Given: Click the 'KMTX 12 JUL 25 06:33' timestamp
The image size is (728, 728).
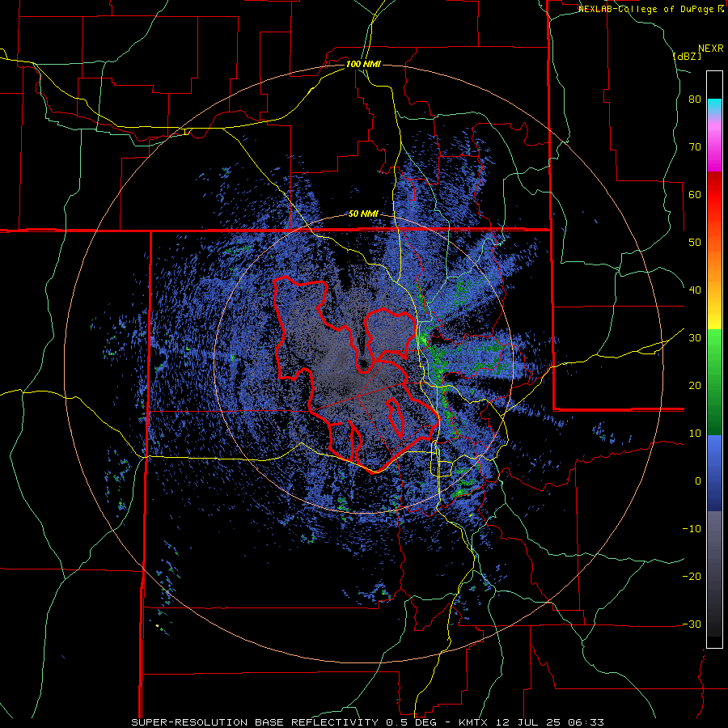Looking at the screenshot, I should point(531,722).
